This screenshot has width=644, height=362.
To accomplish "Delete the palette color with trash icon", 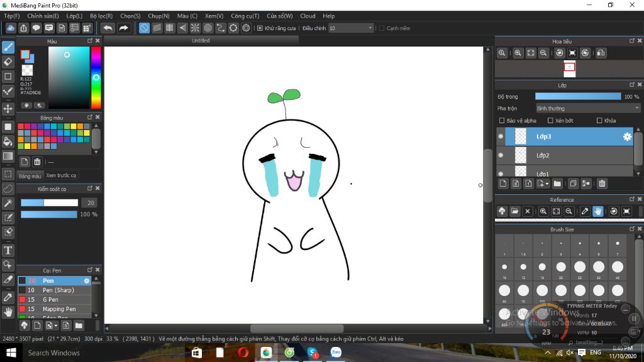I will tap(37, 162).
